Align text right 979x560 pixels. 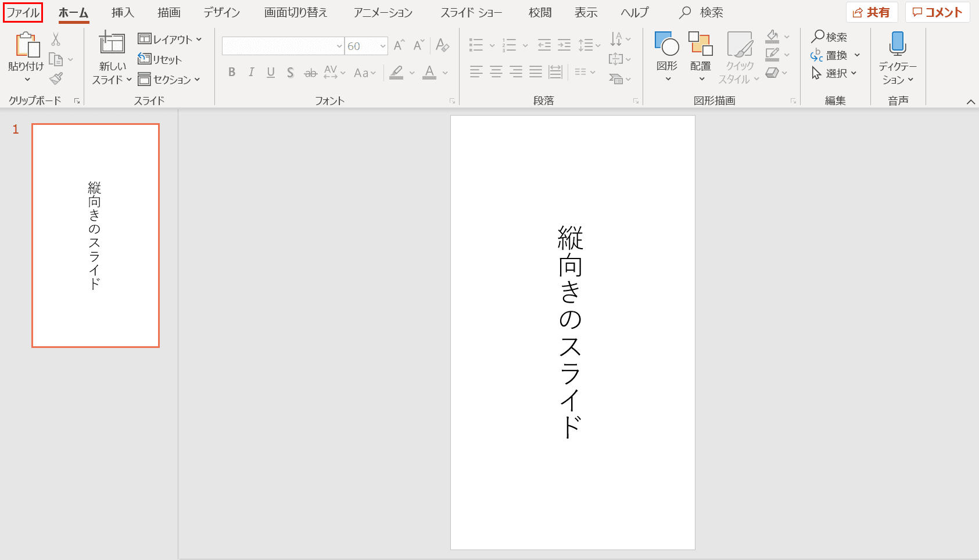click(516, 72)
